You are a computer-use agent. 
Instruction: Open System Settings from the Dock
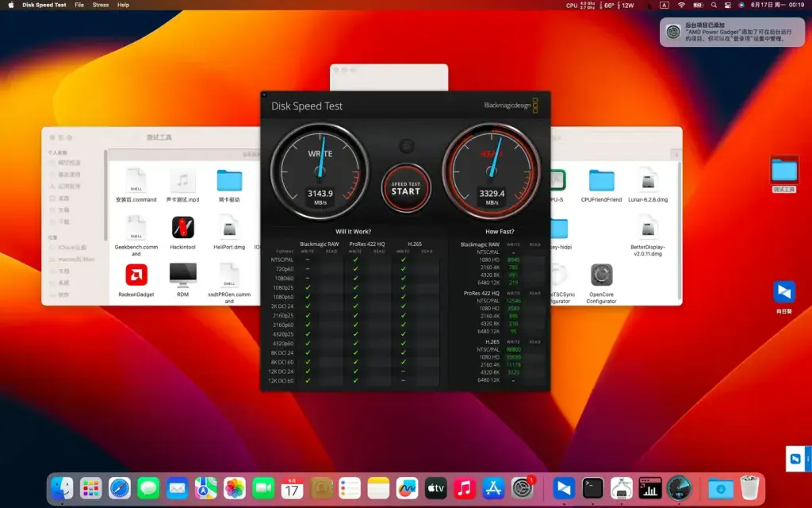(x=523, y=488)
